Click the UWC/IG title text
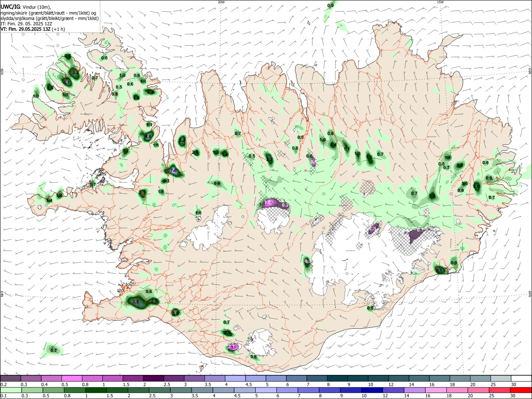 point(10,7)
